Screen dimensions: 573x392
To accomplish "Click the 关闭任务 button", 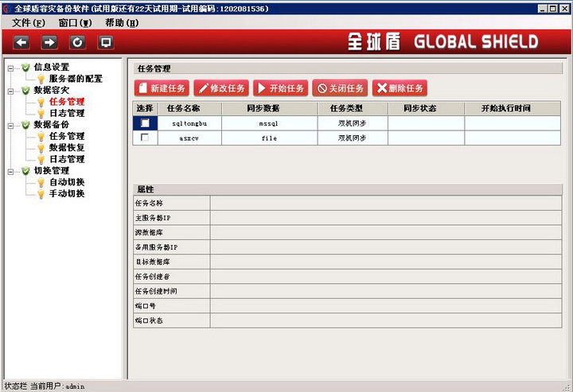I will pos(340,88).
